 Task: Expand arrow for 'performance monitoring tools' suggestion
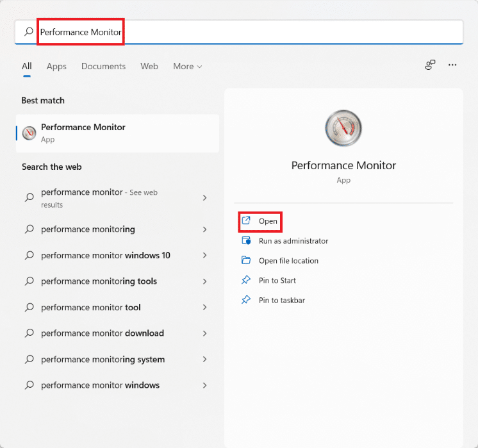click(204, 281)
